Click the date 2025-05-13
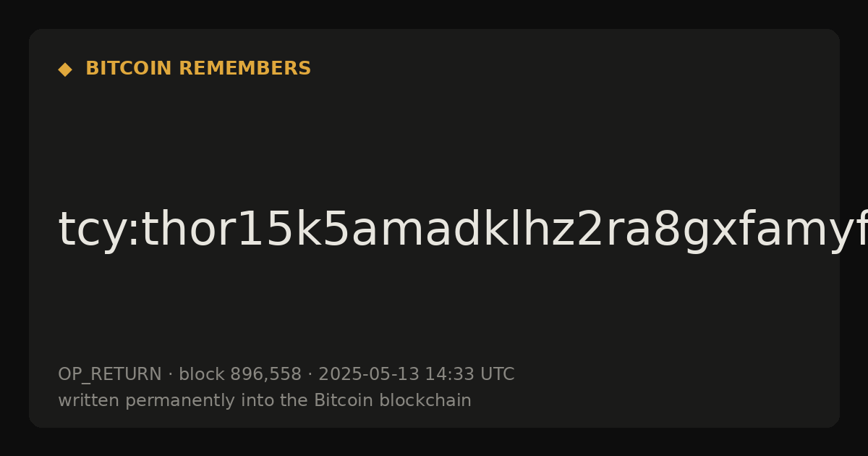Screen dimensions: 868x456 (x=369, y=374)
